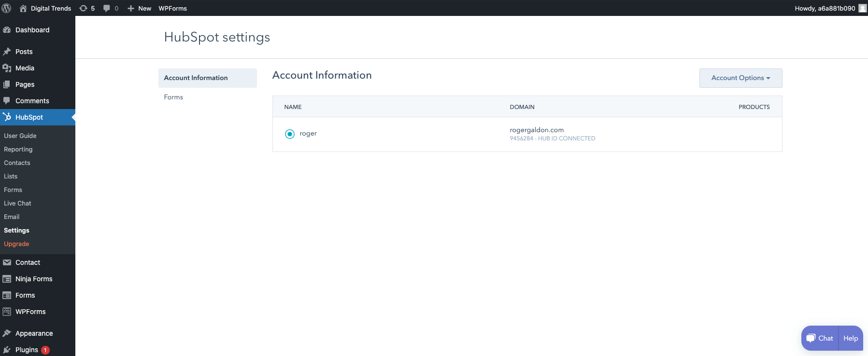The height and width of the screenshot is (356, 868).
Task: Open the Dashboard menu item
Action: pos(38,30)
